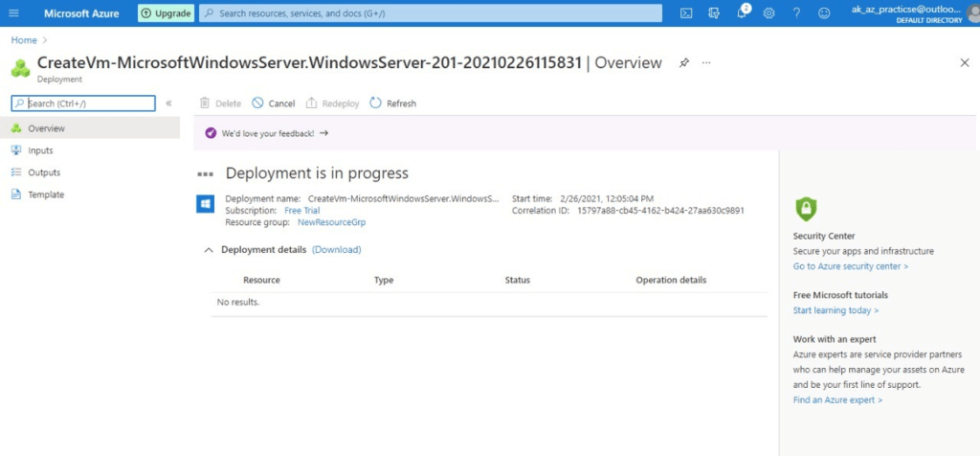
Task: Click the Resource column header
Action: (x=261, y=280)
